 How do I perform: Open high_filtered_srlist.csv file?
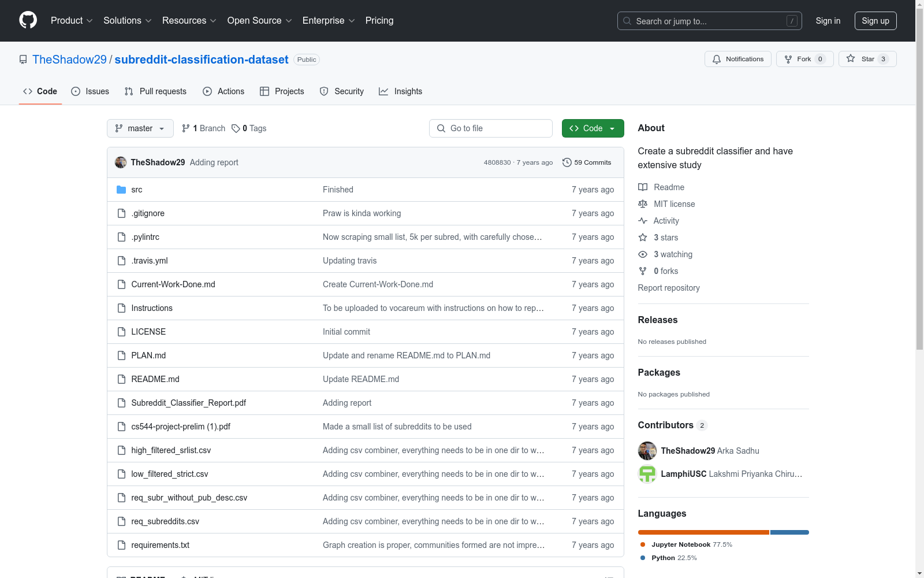(x=171, y=450)
